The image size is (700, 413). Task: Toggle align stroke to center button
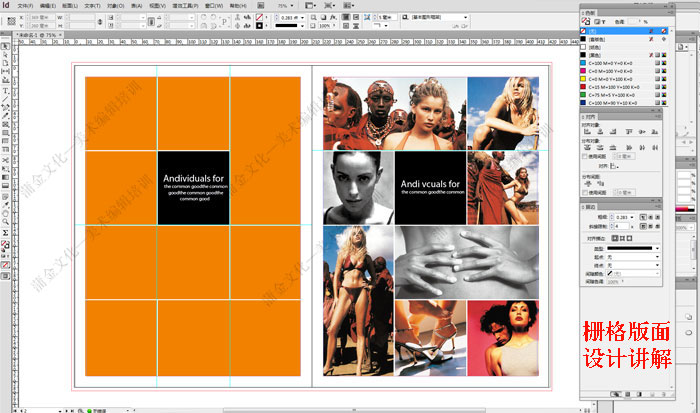click(615, 238)
